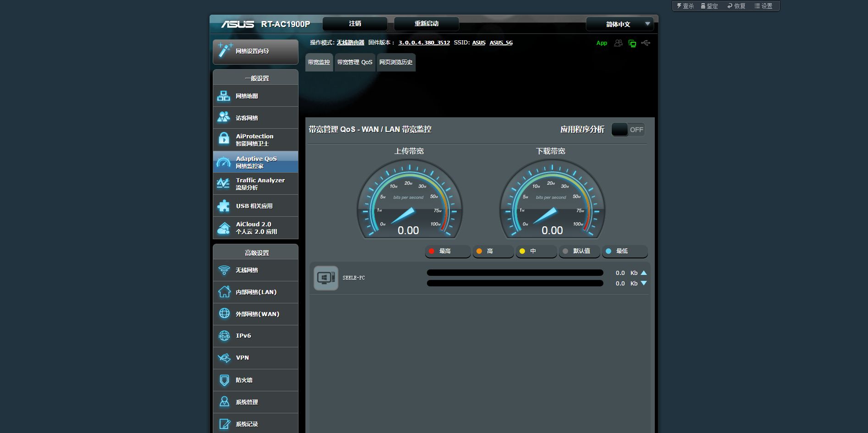Image resolution: width=868 pixels, height=433 pixels.
Task: Open LAN (内部网络) house icon
Action: [224, 292]
